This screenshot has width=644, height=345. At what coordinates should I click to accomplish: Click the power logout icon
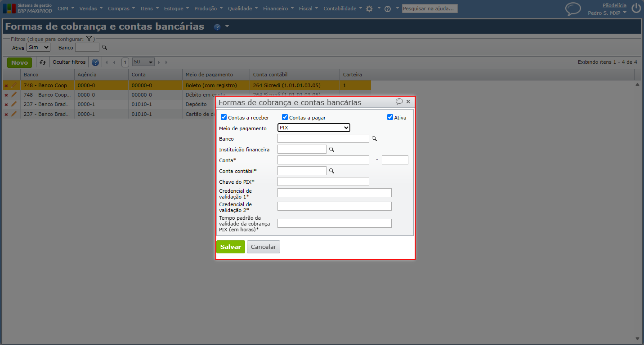point(636,8)
